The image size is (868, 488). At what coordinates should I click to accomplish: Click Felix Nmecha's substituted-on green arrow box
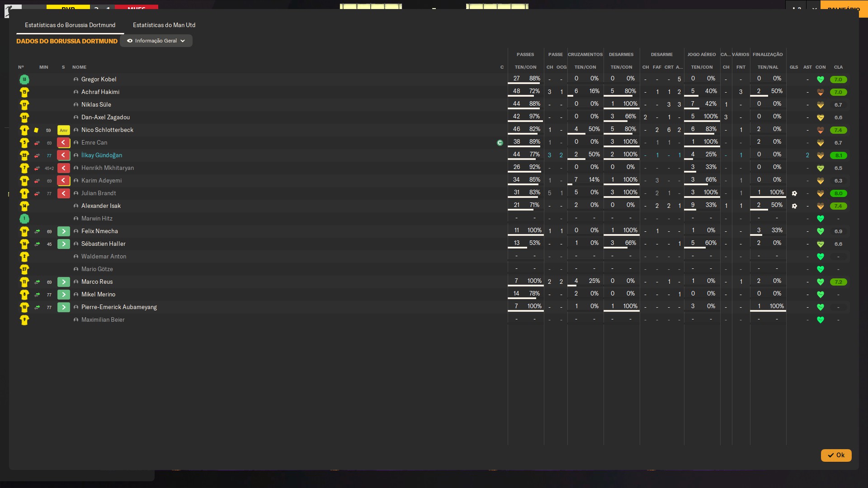(x=64, y=231)
